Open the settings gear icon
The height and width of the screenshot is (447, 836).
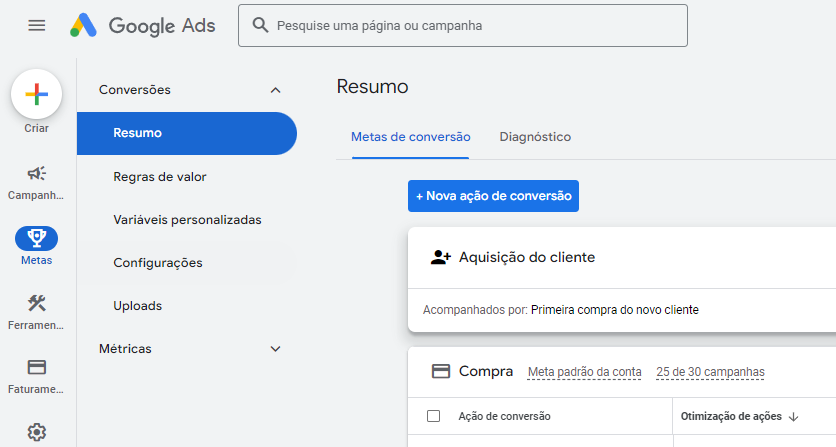[37, 432]
